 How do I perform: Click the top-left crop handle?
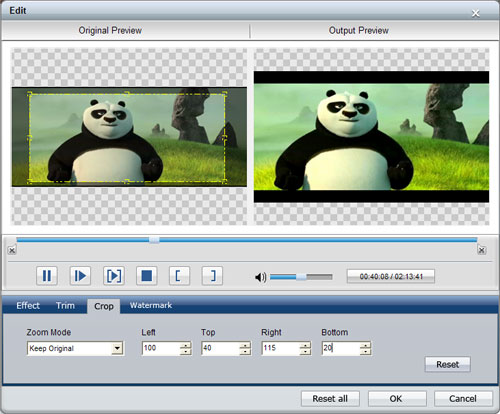29,94
